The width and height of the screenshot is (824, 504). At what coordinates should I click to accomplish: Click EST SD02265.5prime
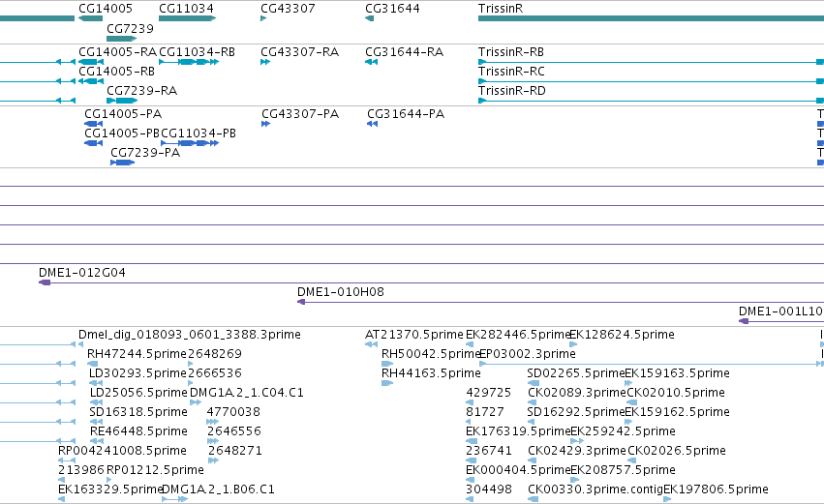point(576,373)
